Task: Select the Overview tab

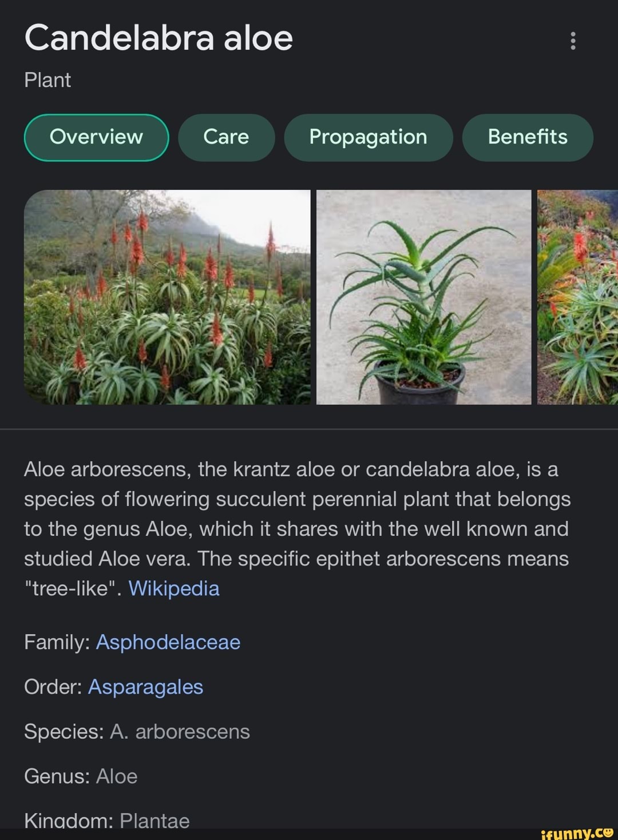Action: pos(96,137)
